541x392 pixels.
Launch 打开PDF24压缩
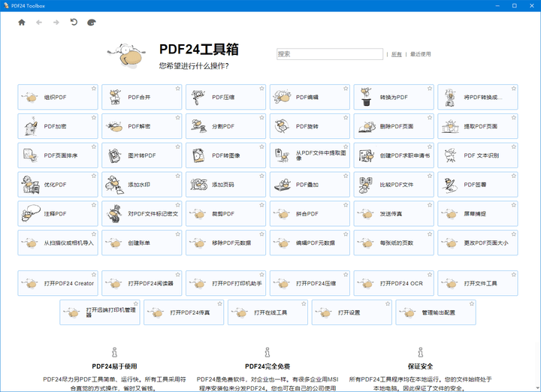pos(310,283)
